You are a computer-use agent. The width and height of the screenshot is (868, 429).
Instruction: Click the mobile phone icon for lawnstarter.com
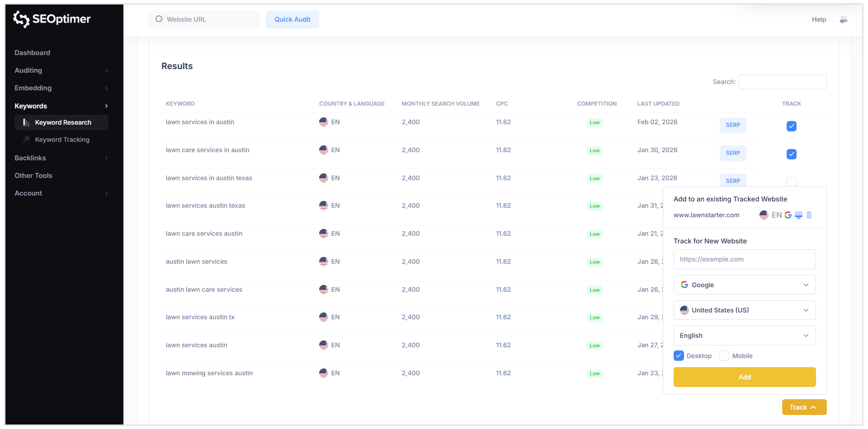[x=809, y=215]
